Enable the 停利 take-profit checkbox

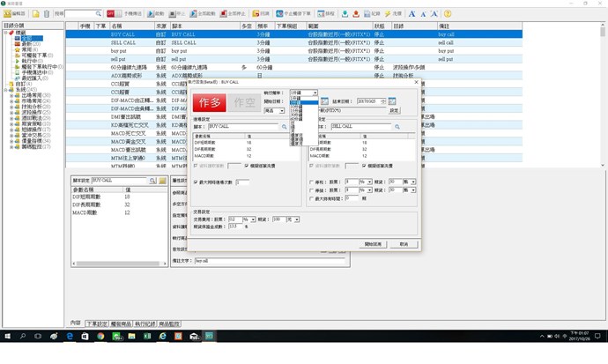tap(312, 182)
